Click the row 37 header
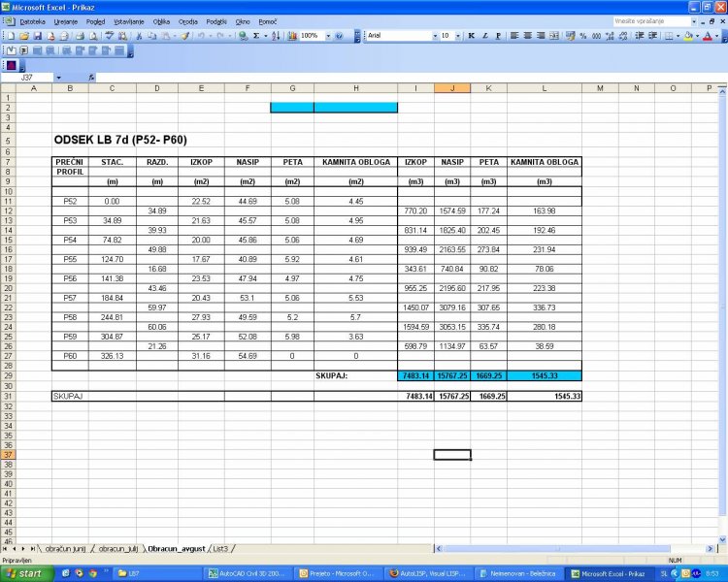This screenshot has width=728, height=582. click(8, 455)
